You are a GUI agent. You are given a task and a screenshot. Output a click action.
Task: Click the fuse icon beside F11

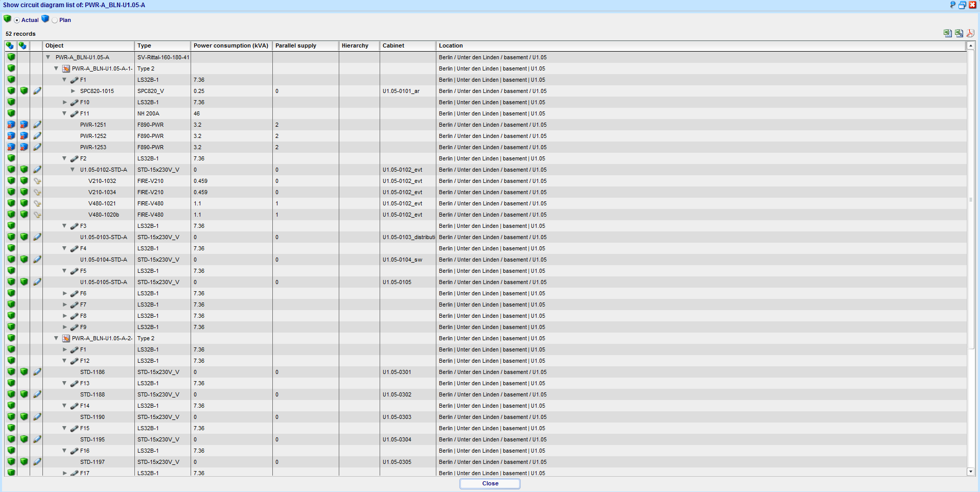pyautogui.click(x=75, y=114)
